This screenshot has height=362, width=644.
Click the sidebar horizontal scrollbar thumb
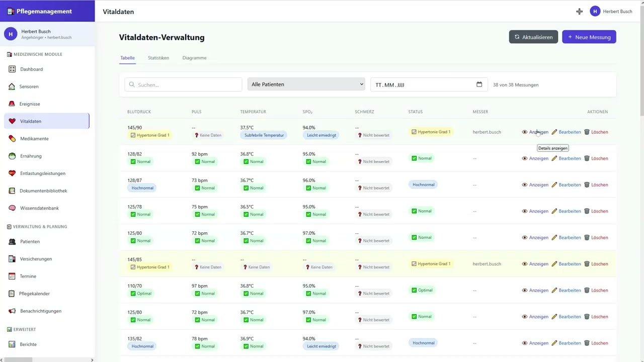click(x=19, y=360)
